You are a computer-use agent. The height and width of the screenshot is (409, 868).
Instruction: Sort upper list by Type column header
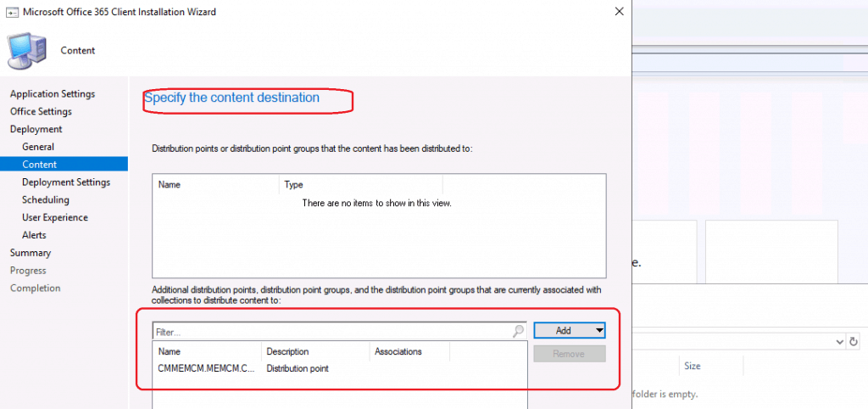tap(361, 184)
